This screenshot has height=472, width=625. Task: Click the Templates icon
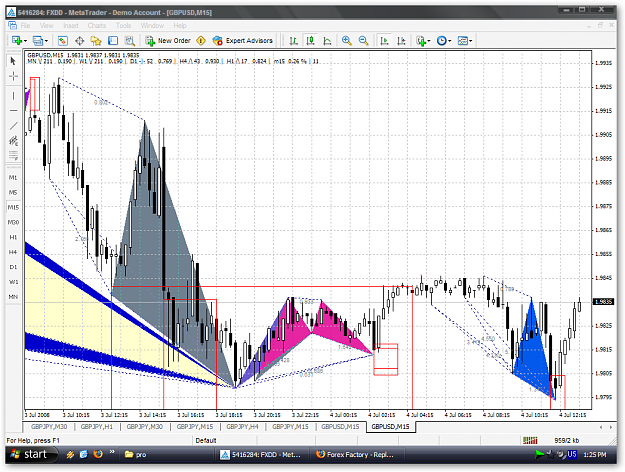point(462,41)
